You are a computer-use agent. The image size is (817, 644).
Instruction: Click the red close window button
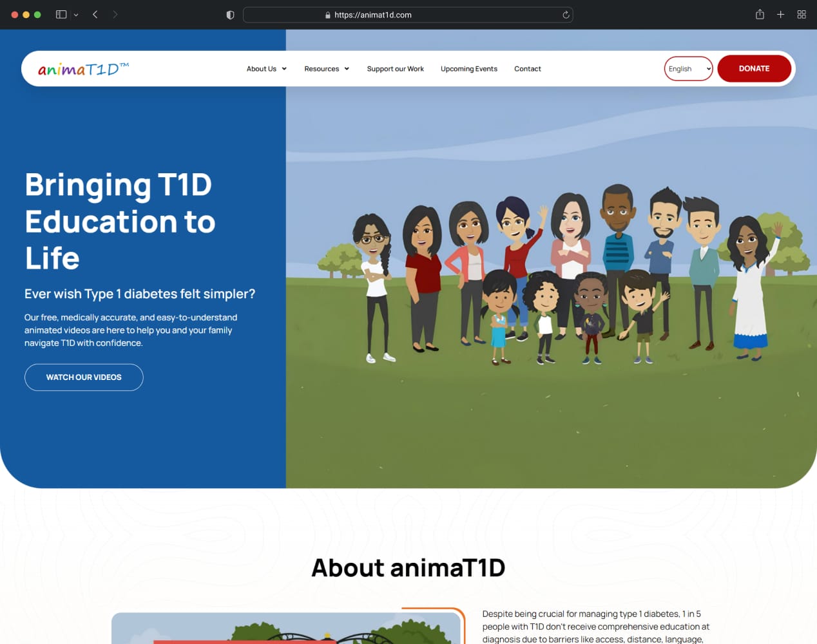[x=15, y=14]
